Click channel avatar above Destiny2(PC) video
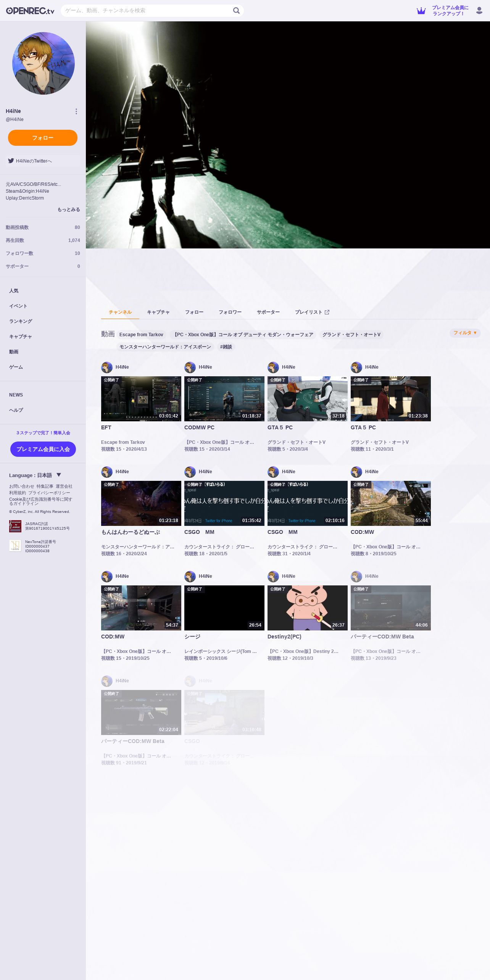Image resolution: width=490 pixels, height=980 pixels. tap(273, 577)
